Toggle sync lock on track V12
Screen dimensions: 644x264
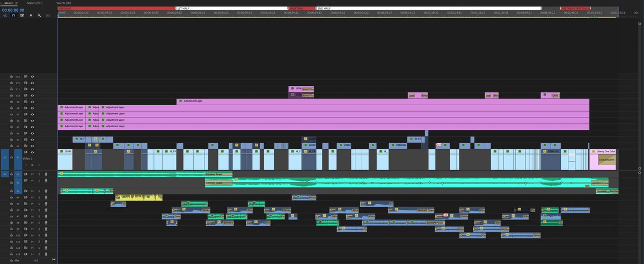25,83
